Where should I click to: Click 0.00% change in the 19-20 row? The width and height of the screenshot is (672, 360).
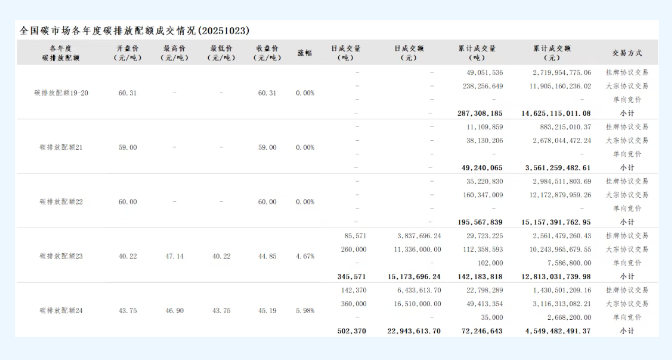click(305, 93)
